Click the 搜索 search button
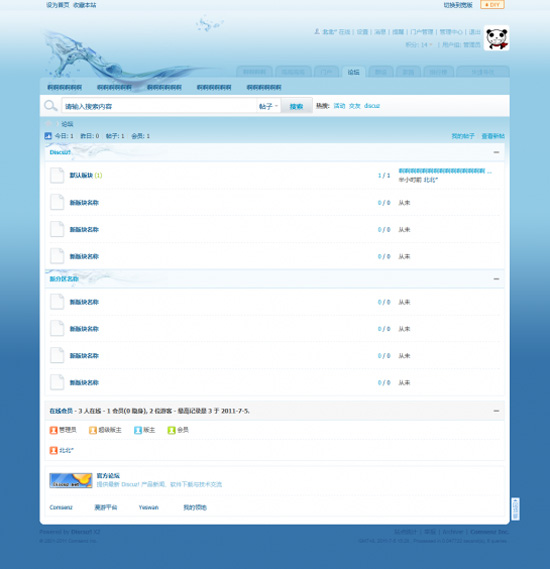Image resolution: width=550 pixels, height=569 pixels. point(296,106)
